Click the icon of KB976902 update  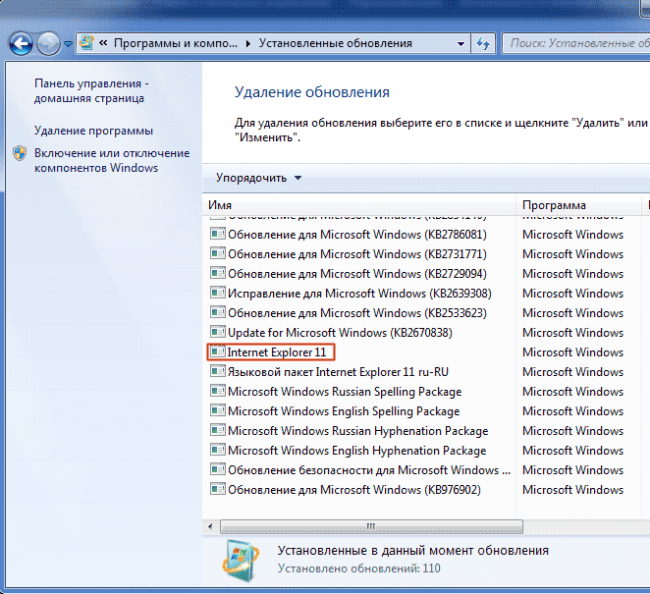(218, 490)
